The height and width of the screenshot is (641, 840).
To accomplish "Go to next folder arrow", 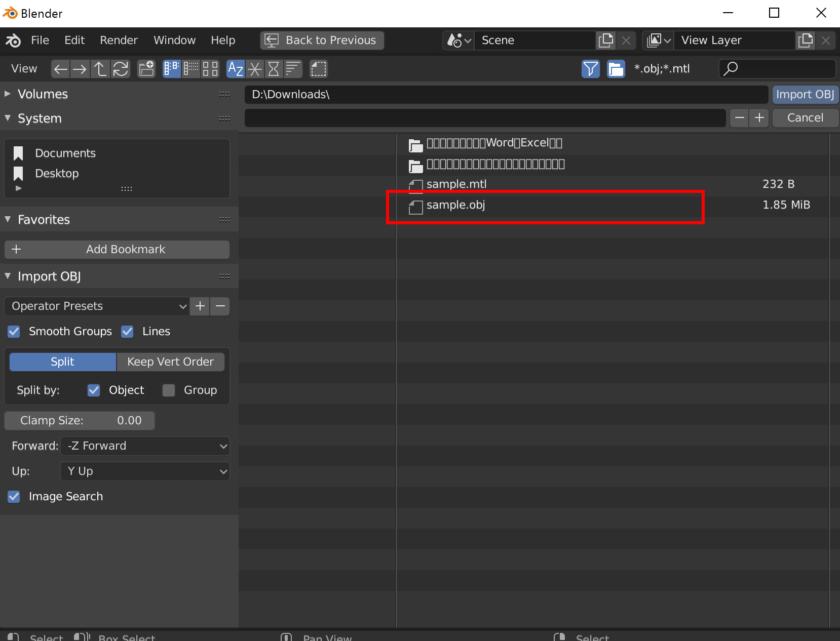I will click(x=80, y=69).
